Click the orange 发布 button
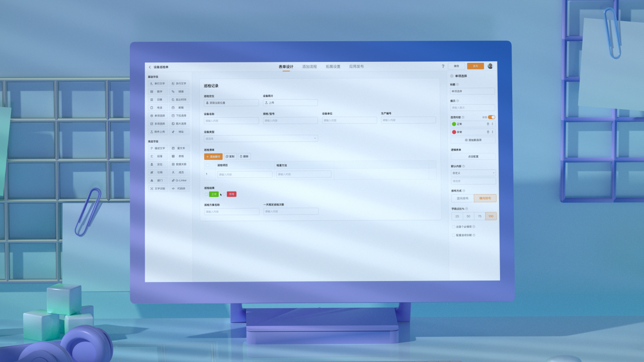Screen dimensions: 644x362 475,66
